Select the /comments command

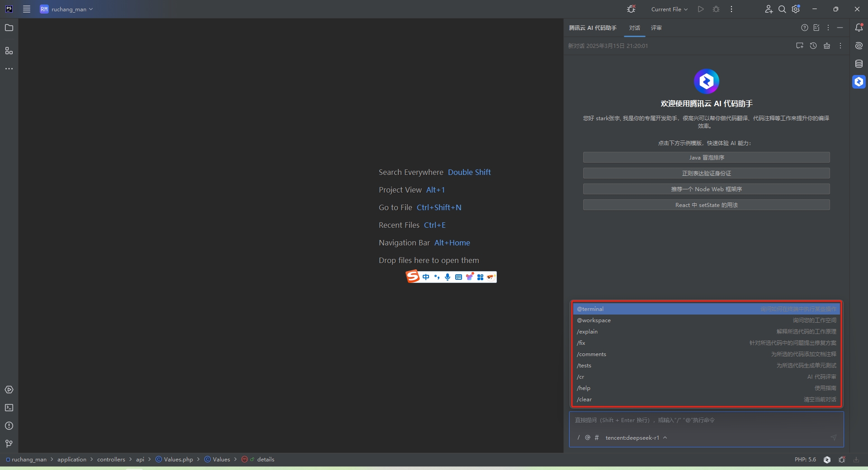[x=706, y=354]
